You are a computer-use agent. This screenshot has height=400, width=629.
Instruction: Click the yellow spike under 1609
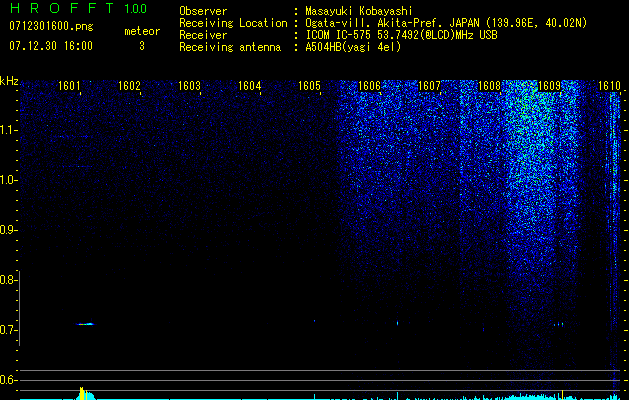562,394
